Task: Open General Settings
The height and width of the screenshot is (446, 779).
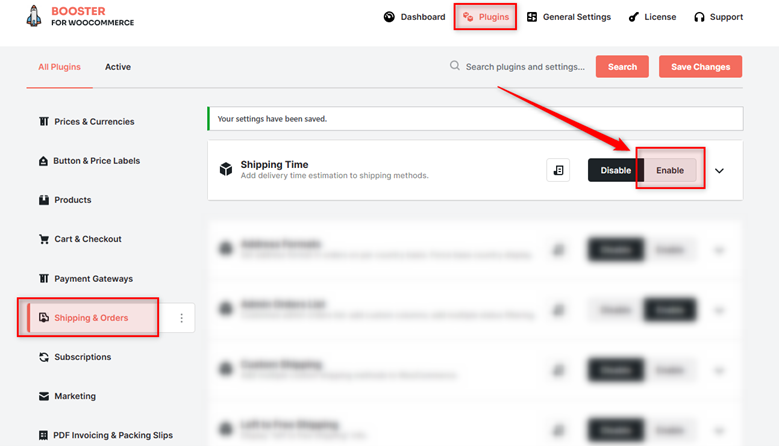Action: point(569,17)
